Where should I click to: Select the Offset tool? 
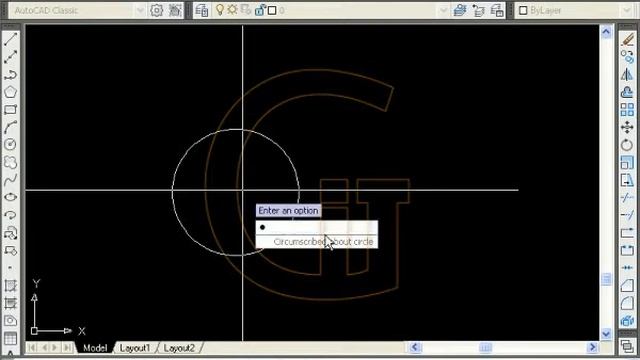(627, 92)
